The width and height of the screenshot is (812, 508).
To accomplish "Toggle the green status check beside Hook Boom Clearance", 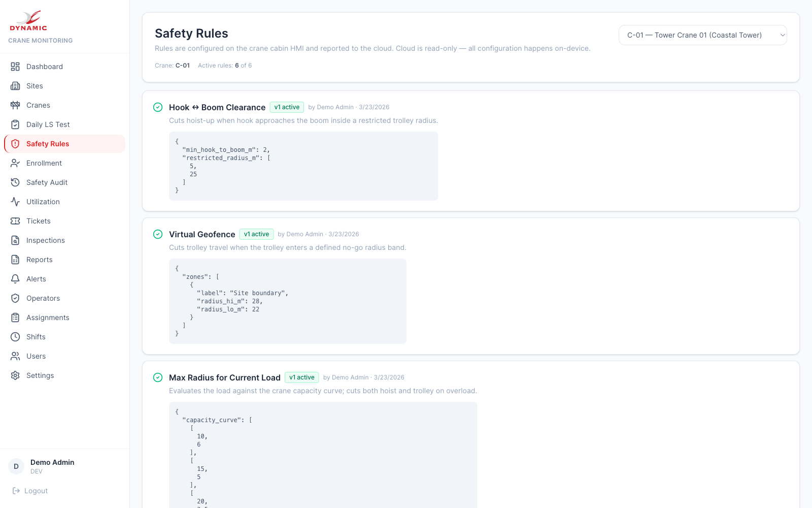I will [157, 107].
